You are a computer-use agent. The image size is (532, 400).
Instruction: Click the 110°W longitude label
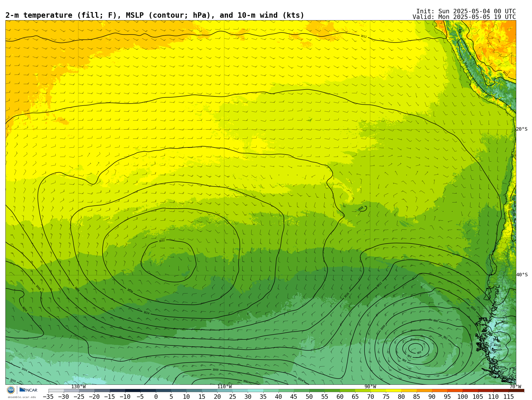coord(224,387)
